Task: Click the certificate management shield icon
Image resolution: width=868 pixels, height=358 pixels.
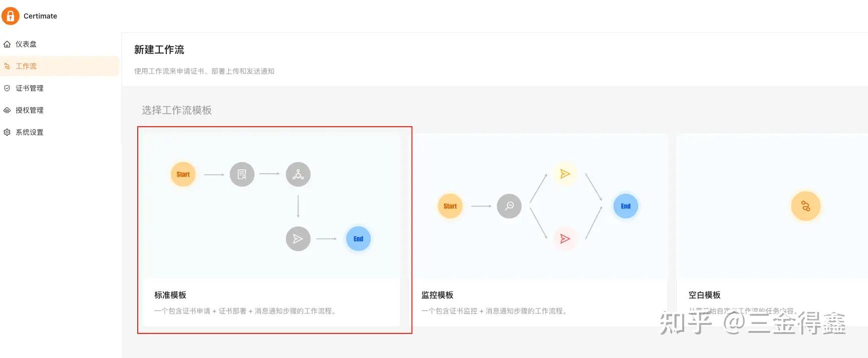Action: coord(7,88)
